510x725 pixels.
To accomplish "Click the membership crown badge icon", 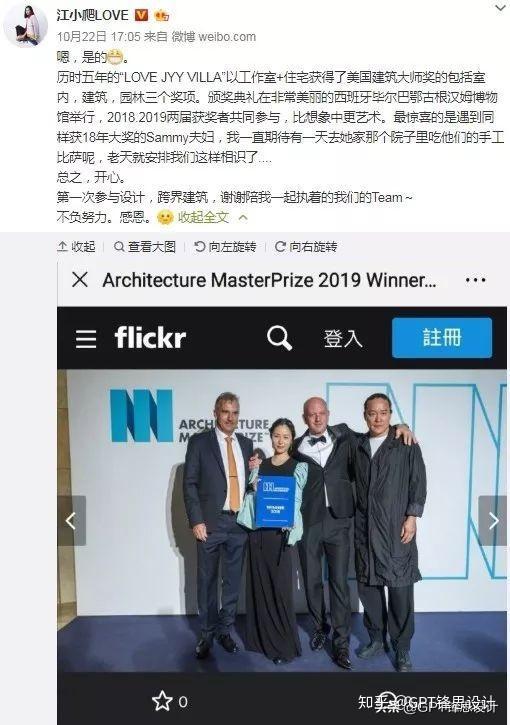I will 162,16.
